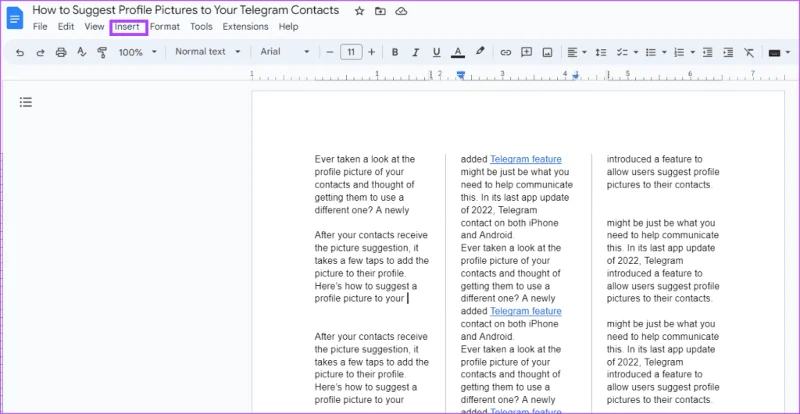The height and width of the screenshot is (414, 800).
Task: Show the document outline
Action: [x=26, y=102]
